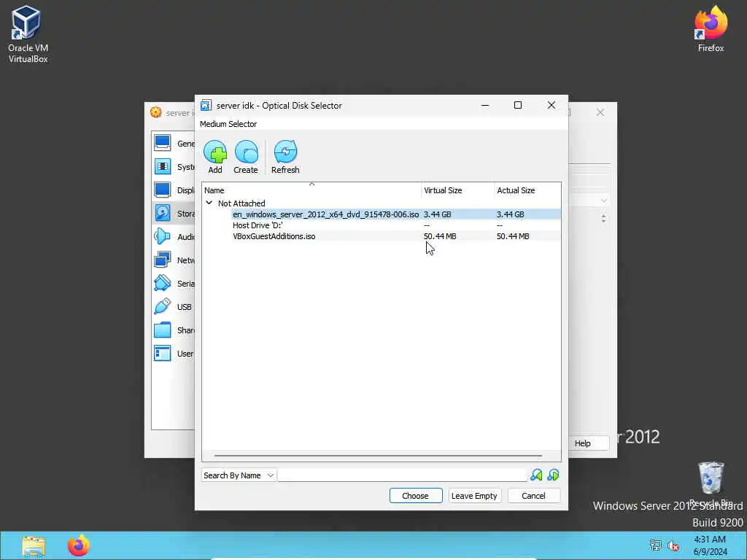Click the network tray icon
The width and height of the screenshot is (747, 560).
(656, 545)
